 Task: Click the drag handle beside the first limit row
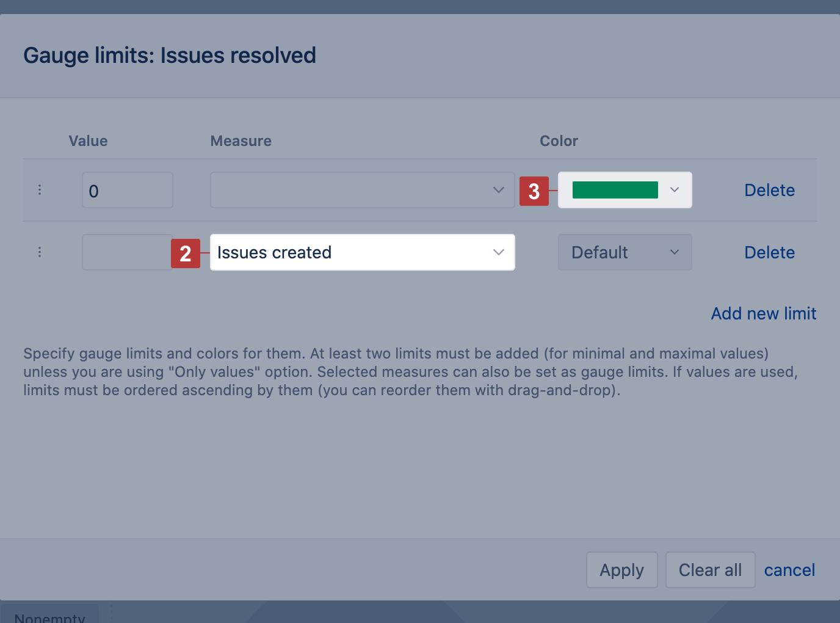coord(39,190)
